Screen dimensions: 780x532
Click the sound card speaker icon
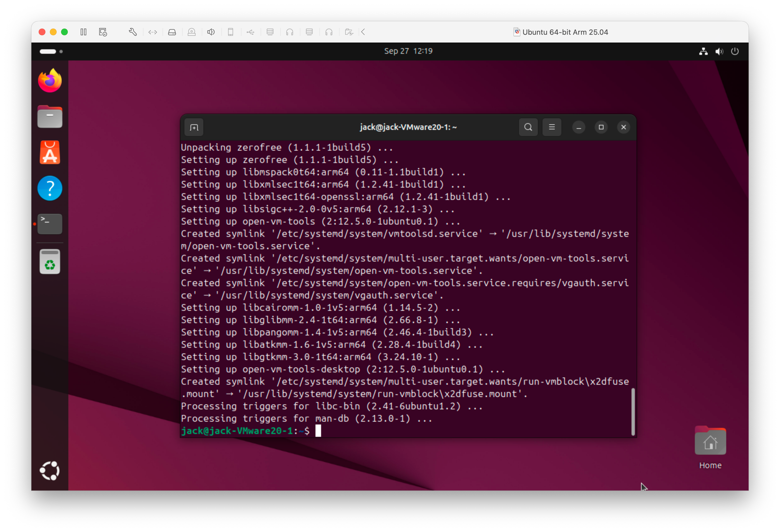pyautogui.click(x=211, y=32)
